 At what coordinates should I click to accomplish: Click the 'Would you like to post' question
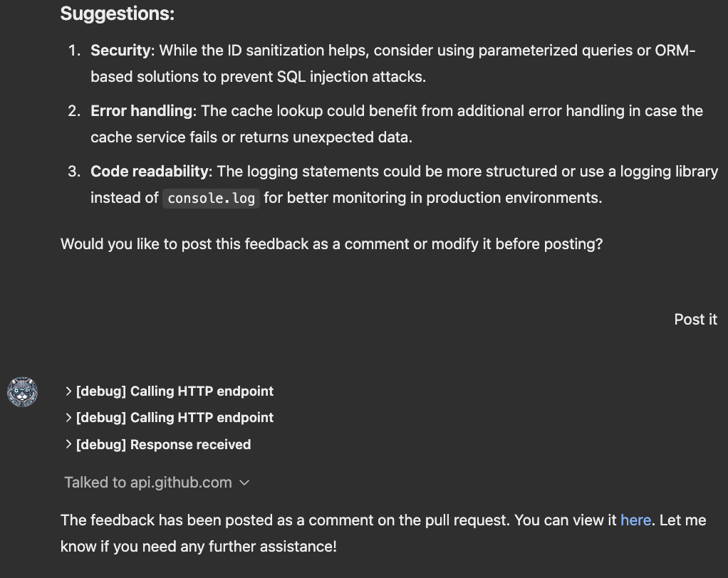click(331, 244)
